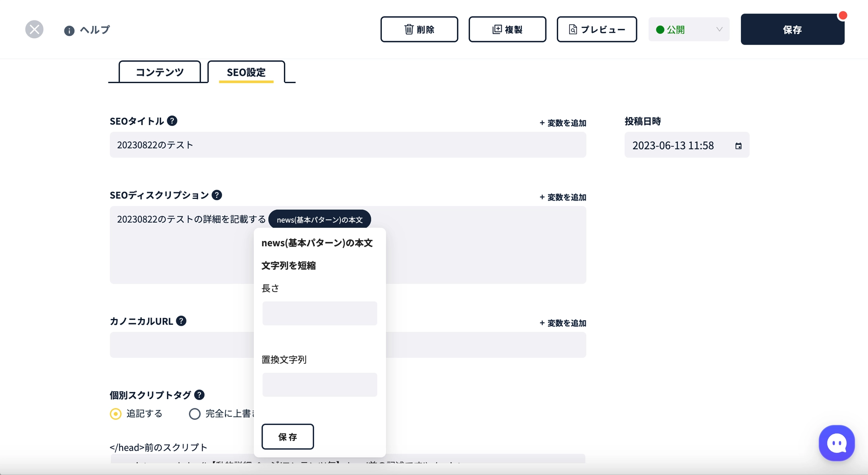The image size is (868, 475).
Task: Show help for SEOタイトル question icon
Action: (x=172, y=121)
